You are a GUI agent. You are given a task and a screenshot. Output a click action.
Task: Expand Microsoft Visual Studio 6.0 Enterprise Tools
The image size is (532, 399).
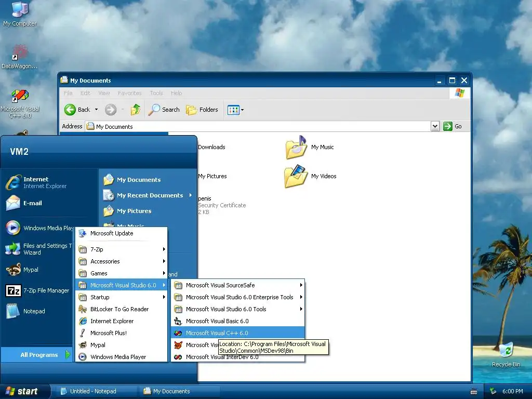238,297
